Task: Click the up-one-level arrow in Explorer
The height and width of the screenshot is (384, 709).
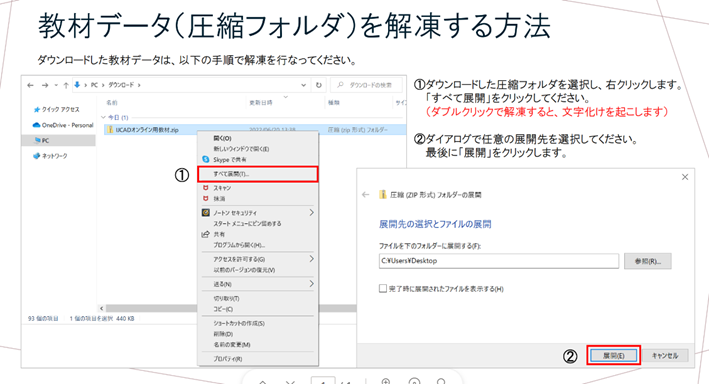Action: click(x=66, y=85)
